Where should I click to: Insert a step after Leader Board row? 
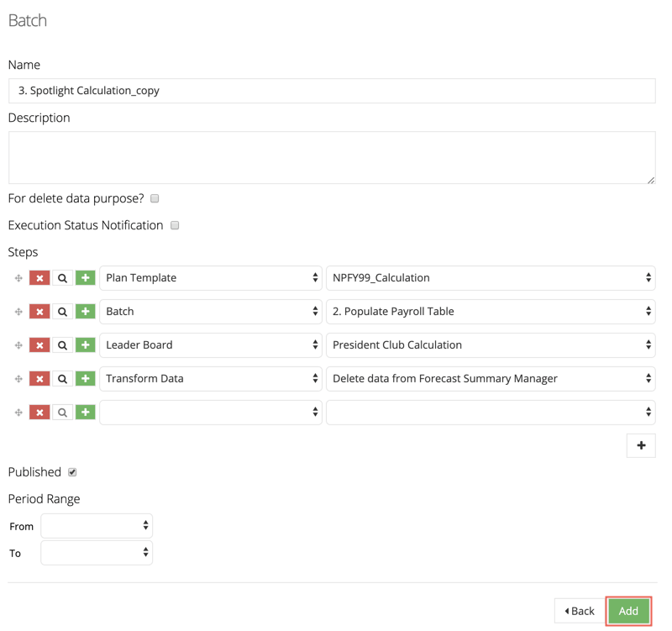pos(86,345)
